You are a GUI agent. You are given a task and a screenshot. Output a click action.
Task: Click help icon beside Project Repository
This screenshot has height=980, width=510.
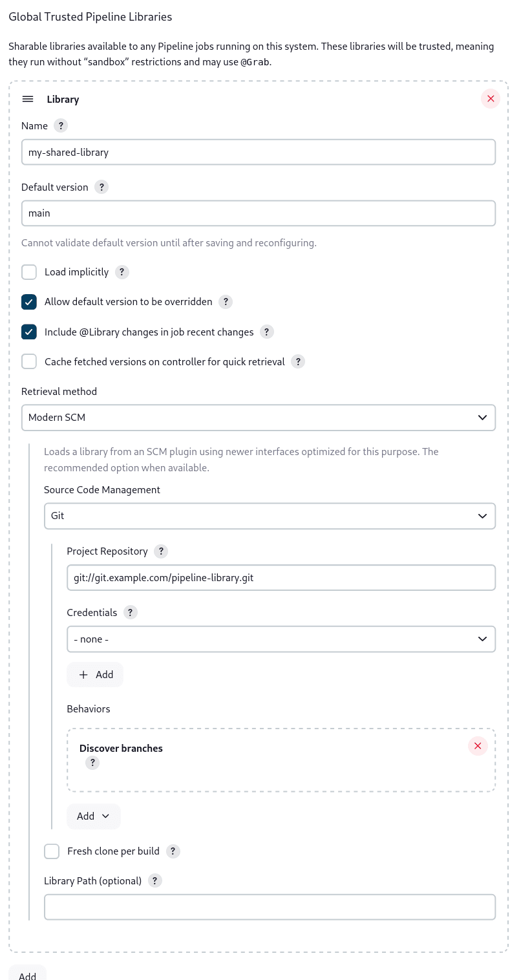click(x=162, y=551)
